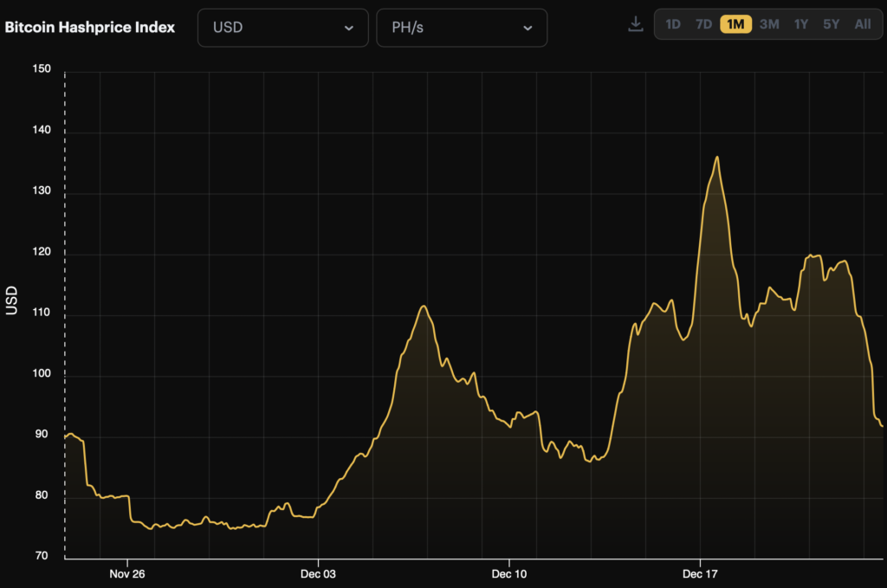This screenshot has width=887, height=588.
Task: Click the Dec 17 date label on x-axis
Action: click(x=700, y=574)
